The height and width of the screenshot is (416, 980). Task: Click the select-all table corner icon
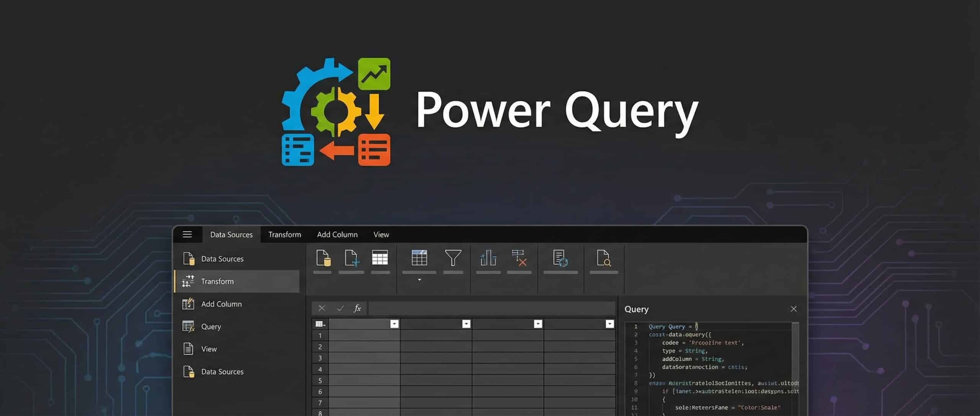pyautogui.click(x=320, y=324)
